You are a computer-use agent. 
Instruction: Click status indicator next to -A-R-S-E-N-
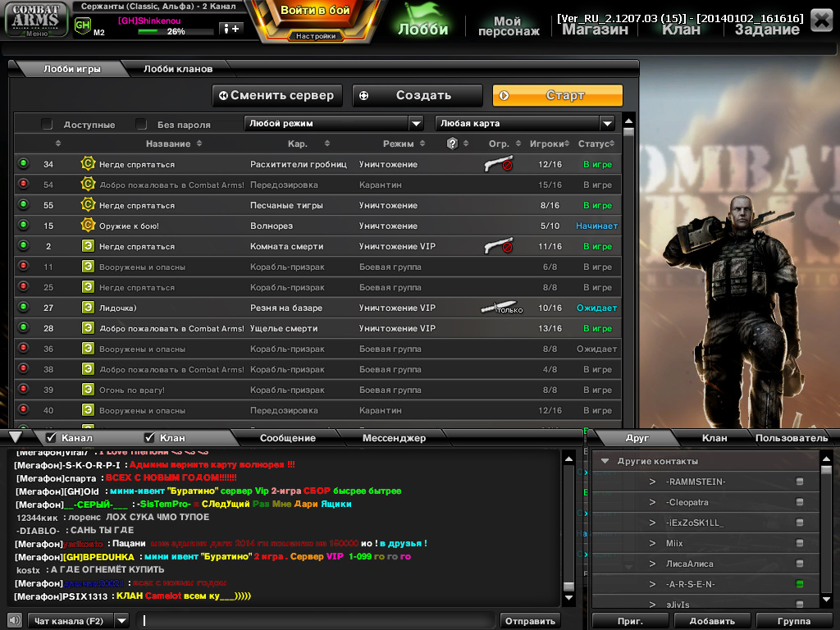pos(799,584)
